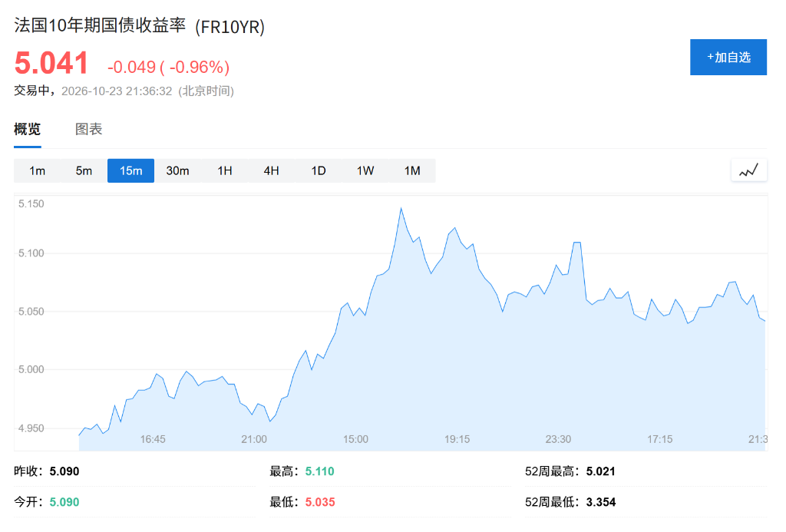Click the timestamp 2026-10-23 21:36:32
Viewport: 786px width, 532px height.
click(x=117, y=91)
